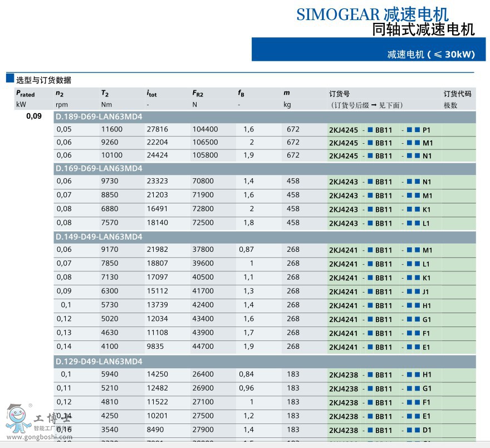
Task: Click the blue squares before J1 suffix
Action: pyautogui.click(x=413, y=291)
